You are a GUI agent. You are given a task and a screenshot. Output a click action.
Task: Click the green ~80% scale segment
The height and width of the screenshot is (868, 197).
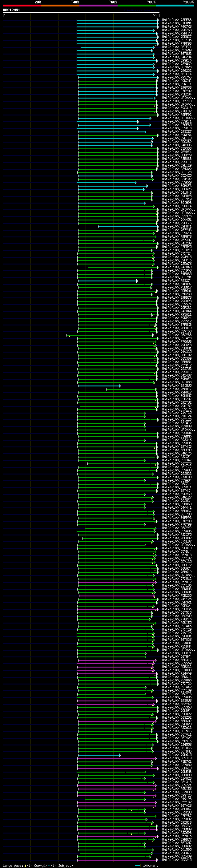click(137, 6)
